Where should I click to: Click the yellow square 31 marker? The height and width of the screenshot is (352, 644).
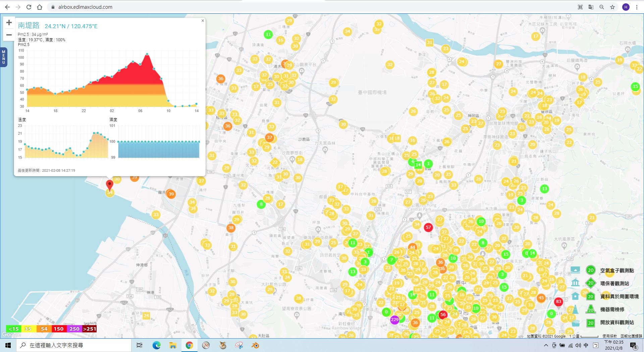pos(429,42)
